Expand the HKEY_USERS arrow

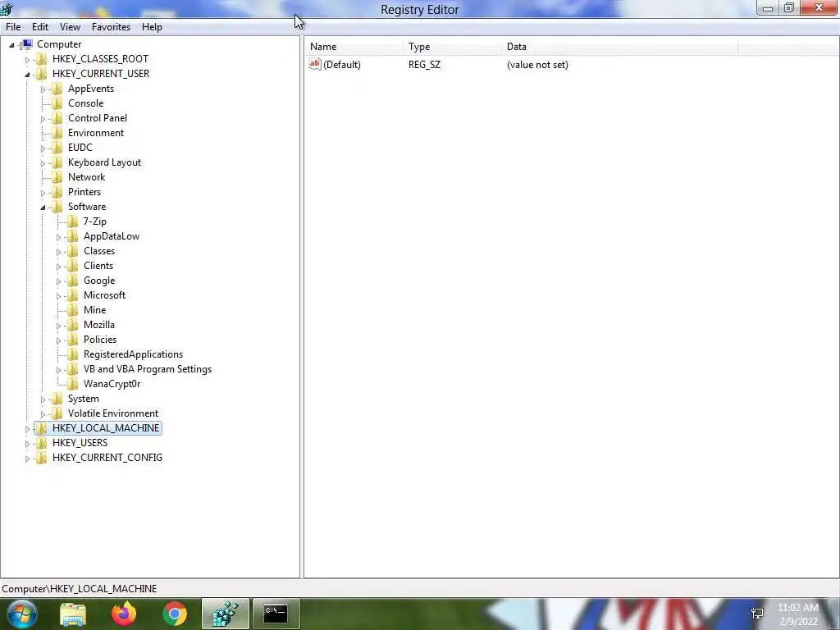click(27, 444)
